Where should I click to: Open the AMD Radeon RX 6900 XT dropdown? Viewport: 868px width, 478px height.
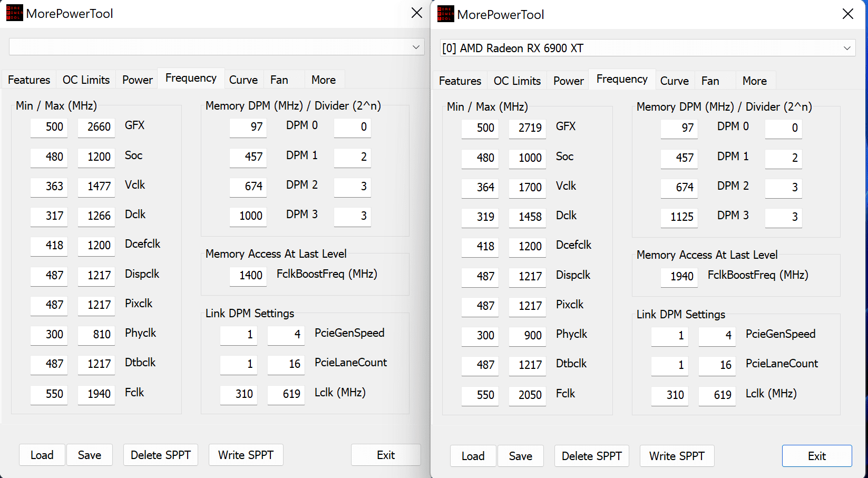pos(648,48)
